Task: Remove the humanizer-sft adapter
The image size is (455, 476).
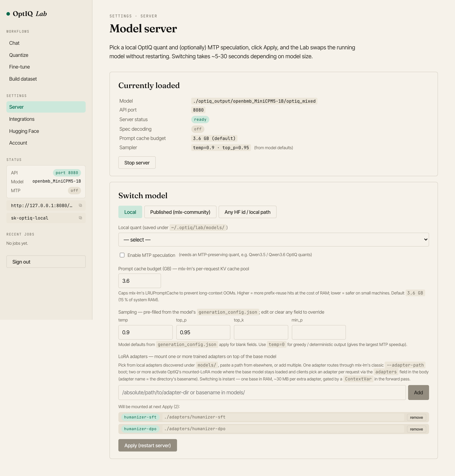Action: (x=416, y=417)
